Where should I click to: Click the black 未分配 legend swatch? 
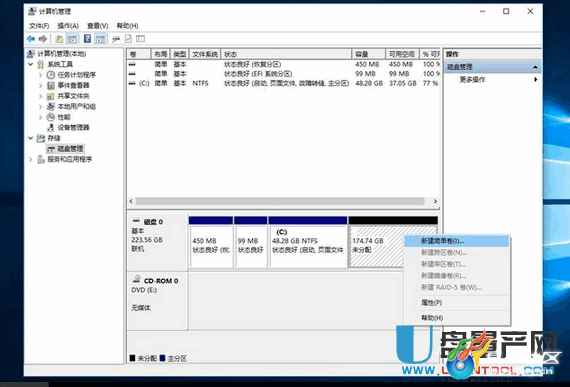(x=132, y=358)
